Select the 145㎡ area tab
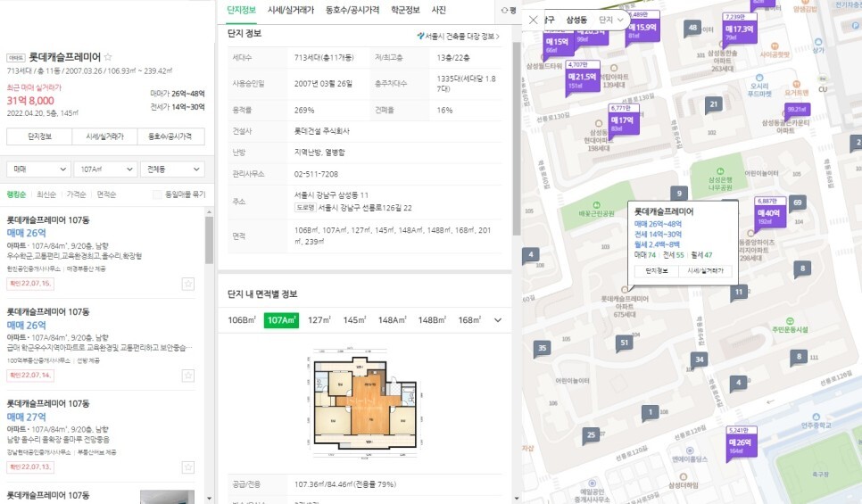This screenshot has height=504, width=862. [354, 320]
